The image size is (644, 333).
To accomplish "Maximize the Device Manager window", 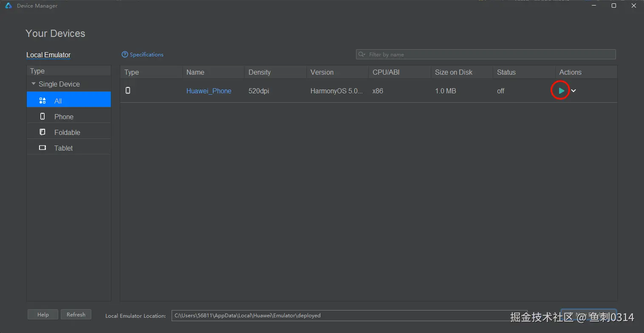I will [x=614, y=6].
